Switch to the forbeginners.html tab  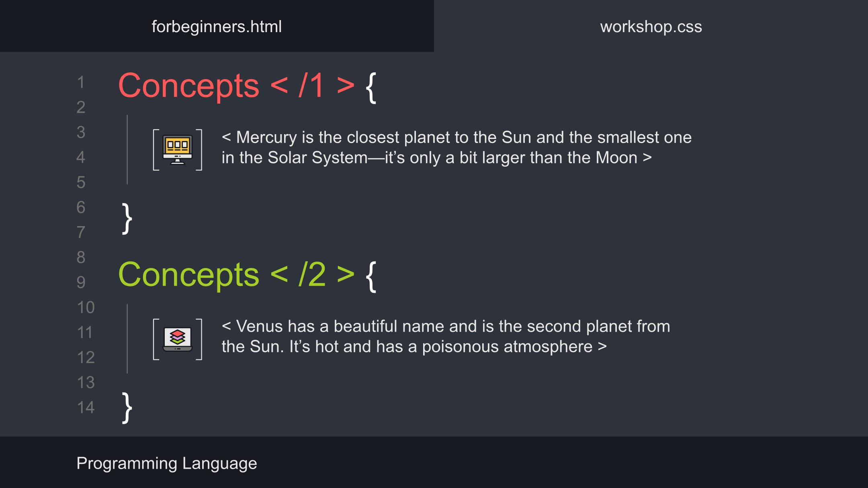[x=217, y=27]
